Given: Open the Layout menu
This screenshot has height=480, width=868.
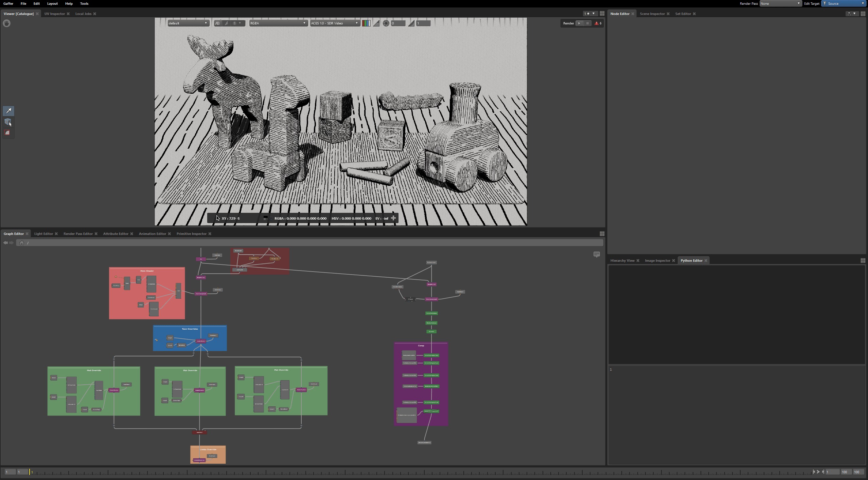Looking at the screenshot, I should pyautogui.click(x=52, y=3).
